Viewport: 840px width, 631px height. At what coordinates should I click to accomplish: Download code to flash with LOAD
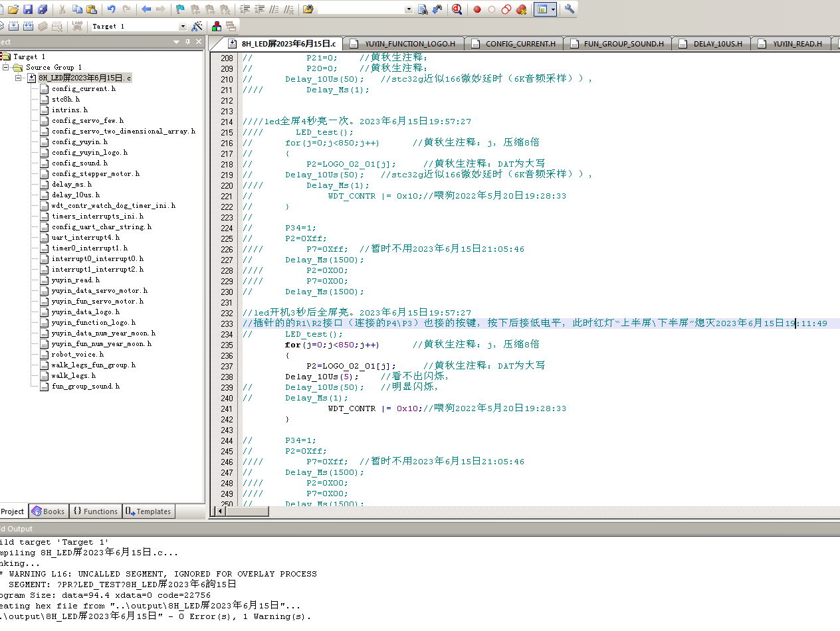pos(77,27)
